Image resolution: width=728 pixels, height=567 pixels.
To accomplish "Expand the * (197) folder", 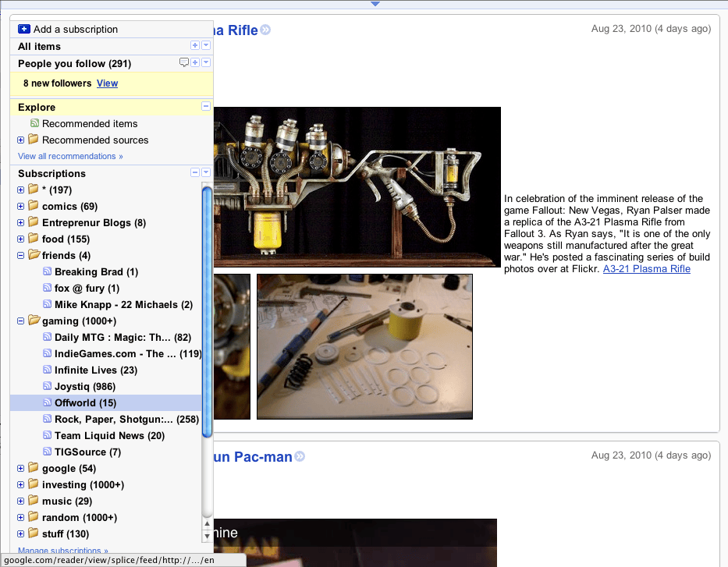I will click(x=20, y=190).
